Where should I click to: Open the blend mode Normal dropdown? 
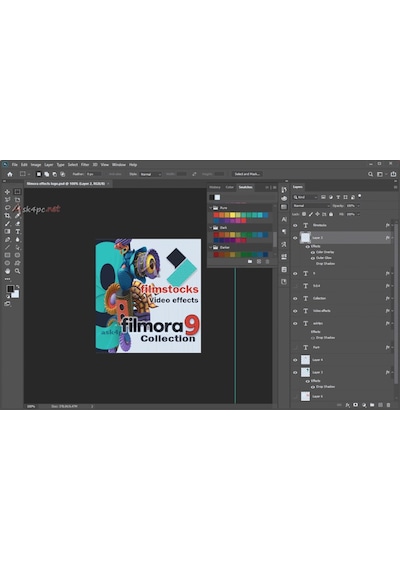(x=311, y=206)
